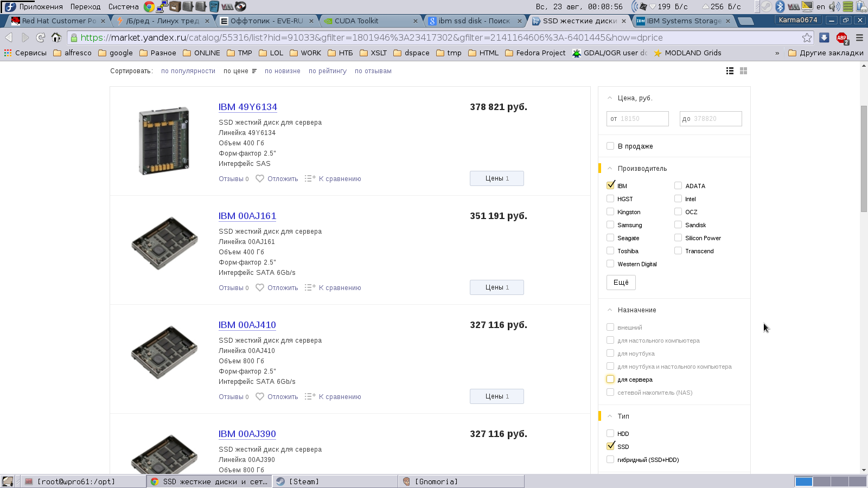This screenshot has width=868, height=488.
Task: Switch to the IBM Systems Storage tab
Action: [684, 21]
